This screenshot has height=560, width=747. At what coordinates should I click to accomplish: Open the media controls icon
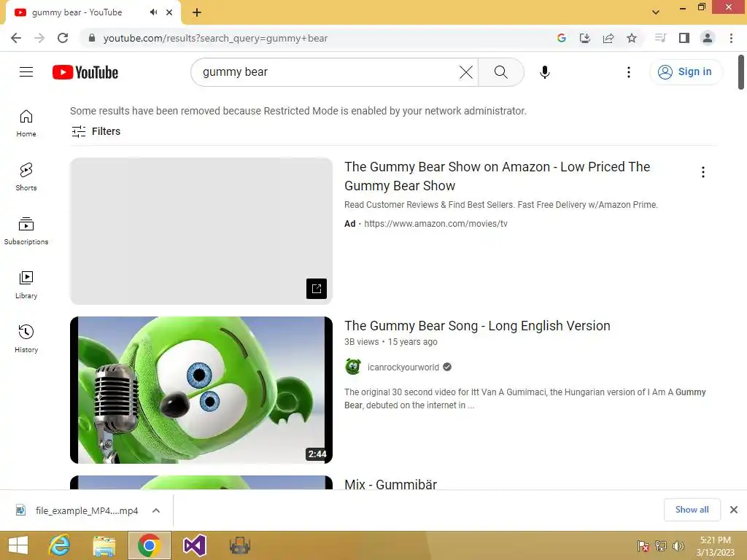click(660, 38)
